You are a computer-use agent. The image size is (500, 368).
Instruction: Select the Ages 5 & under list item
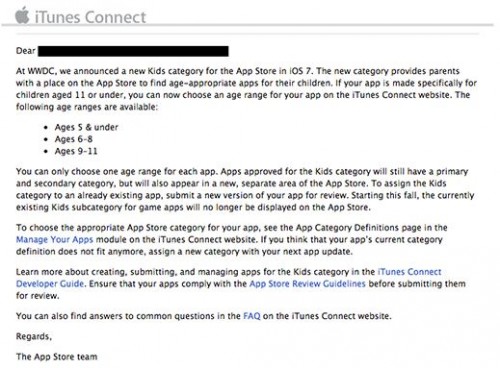tap(86, 127)
